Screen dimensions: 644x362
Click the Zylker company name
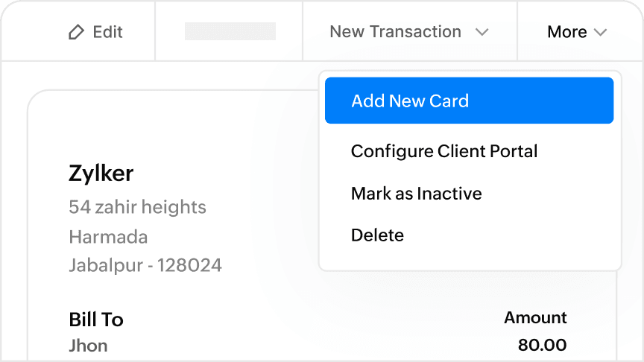point(101,174)
